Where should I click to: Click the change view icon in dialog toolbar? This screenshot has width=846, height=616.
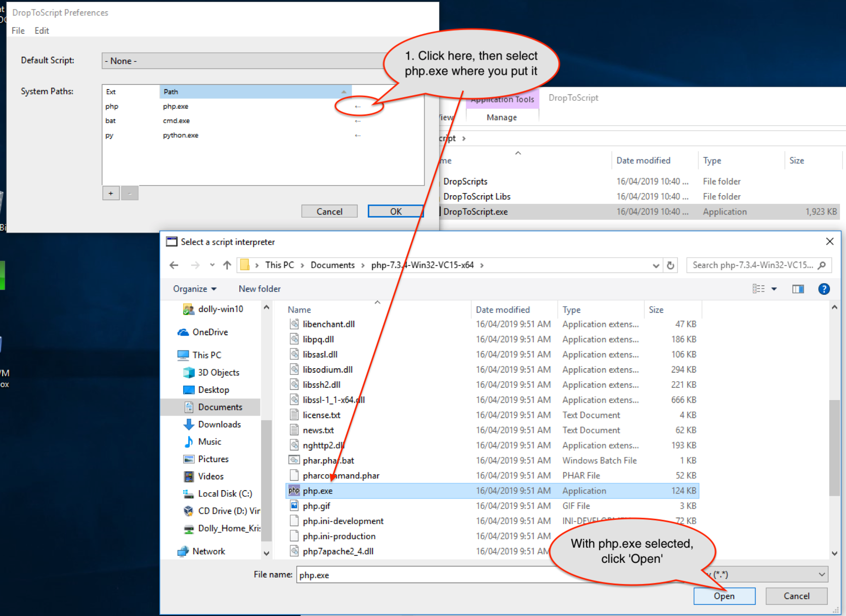tap(758, 289)
